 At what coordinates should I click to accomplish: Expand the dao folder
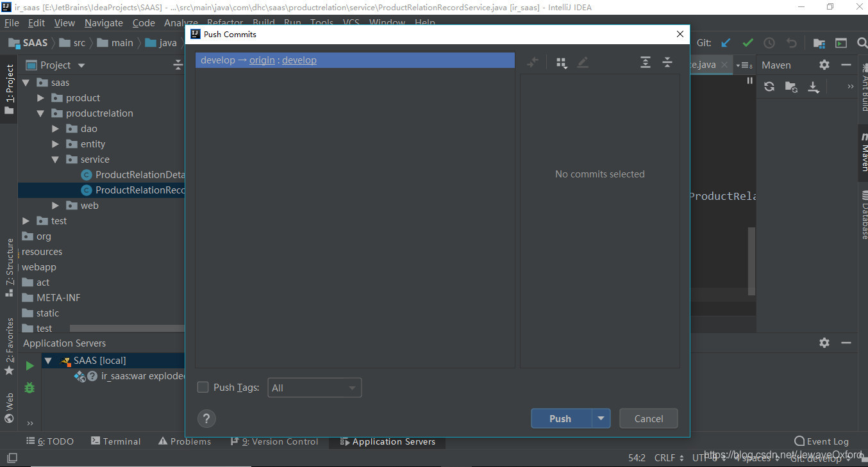point(55,129)
